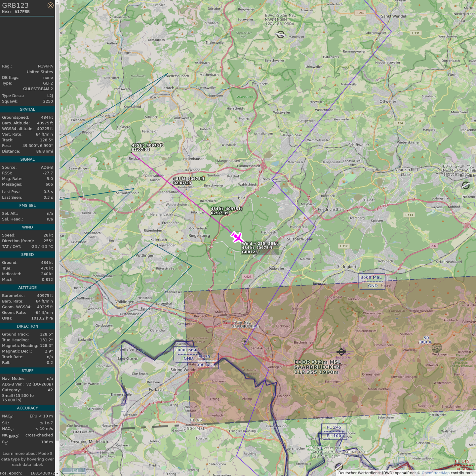476x476 pixels.
Task: Open the N196PA registration link
Action: point(45,66)
